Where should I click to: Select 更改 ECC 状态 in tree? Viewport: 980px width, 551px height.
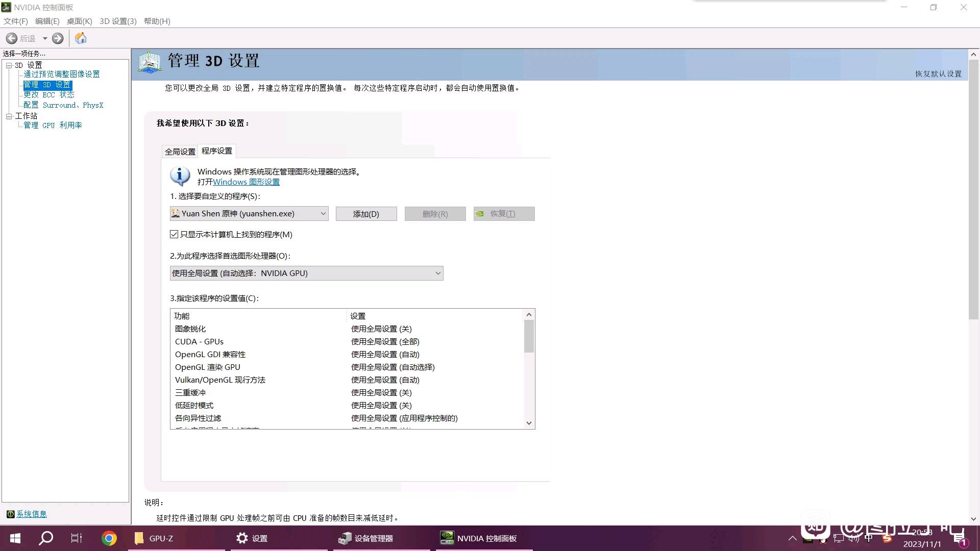(49, 95)
